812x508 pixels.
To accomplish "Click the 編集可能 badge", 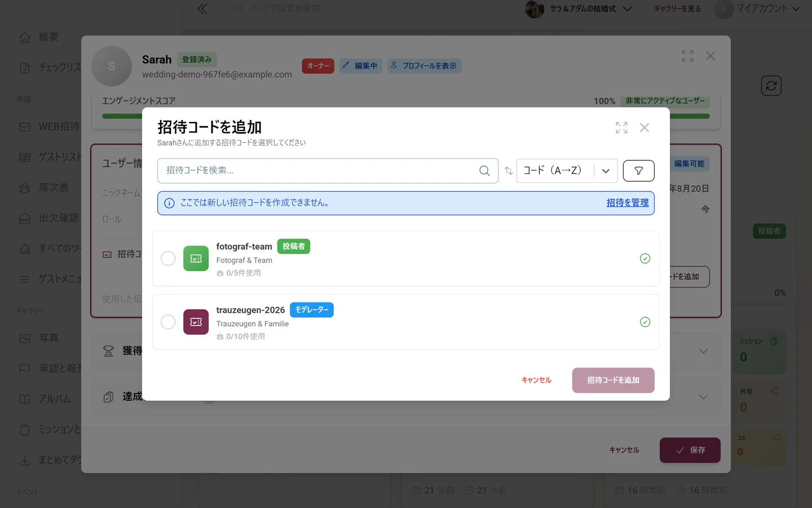I will [689, 164].
